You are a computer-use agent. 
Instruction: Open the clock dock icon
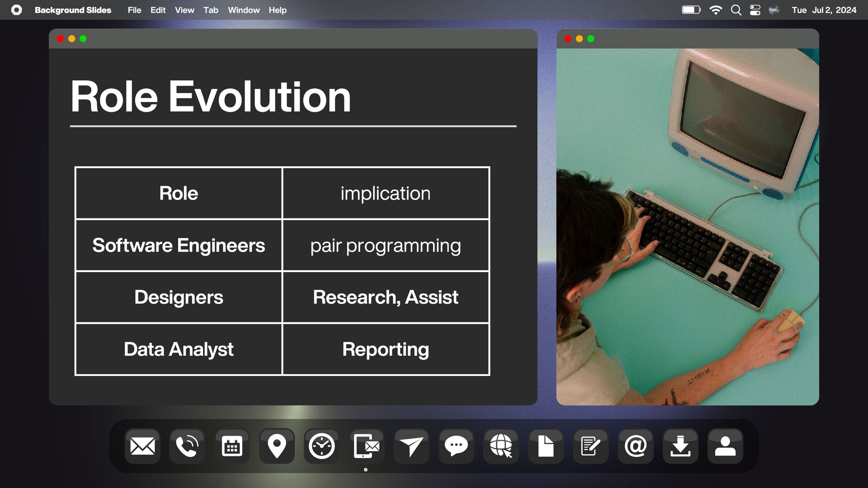(x=321, y=446)
